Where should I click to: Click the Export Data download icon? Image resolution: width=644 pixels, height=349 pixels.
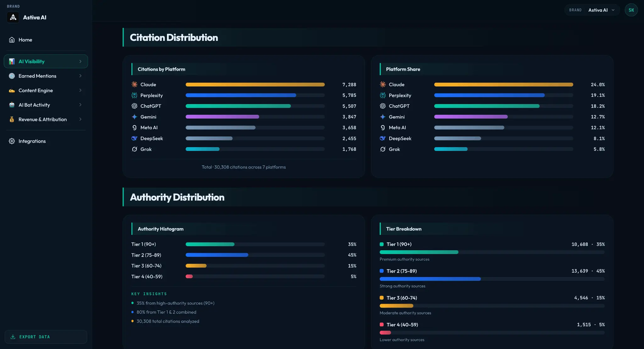(x=13, y=337)
